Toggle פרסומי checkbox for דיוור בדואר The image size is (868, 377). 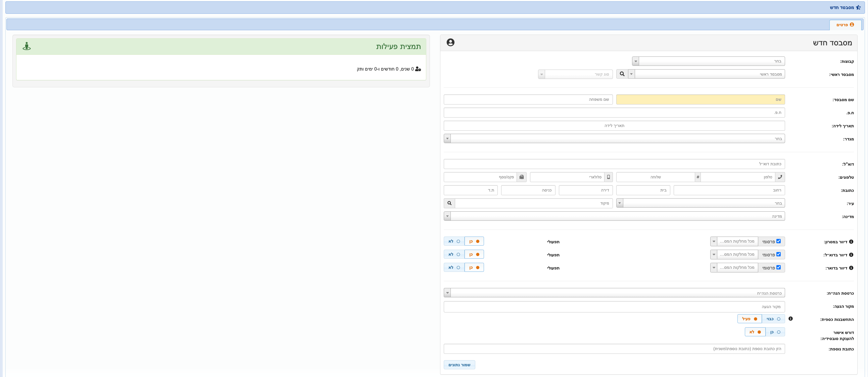(x=778, y=267)
